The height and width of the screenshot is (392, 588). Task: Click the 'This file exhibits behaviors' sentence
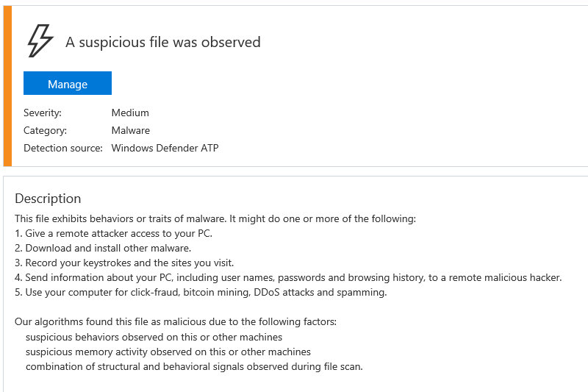click(x=215, y=218)
